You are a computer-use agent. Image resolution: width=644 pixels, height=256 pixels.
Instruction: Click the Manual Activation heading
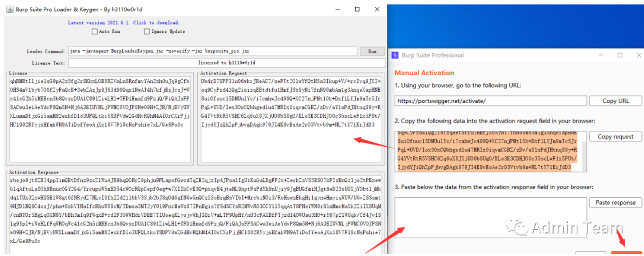pyautogui.click(x=424, y=73)
